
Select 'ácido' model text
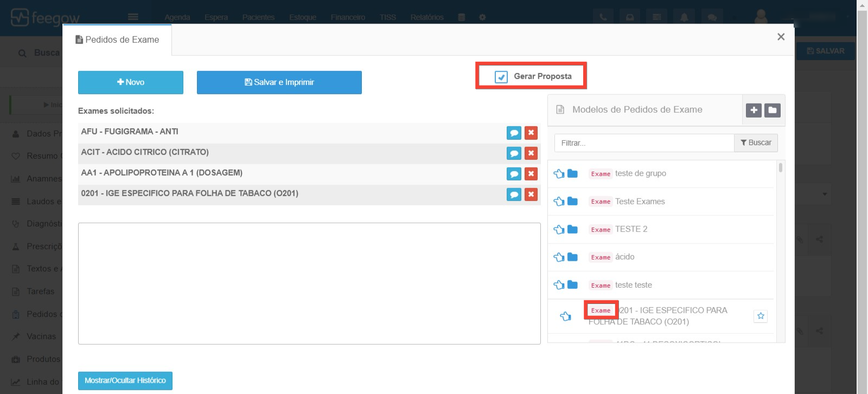[625, 257]
